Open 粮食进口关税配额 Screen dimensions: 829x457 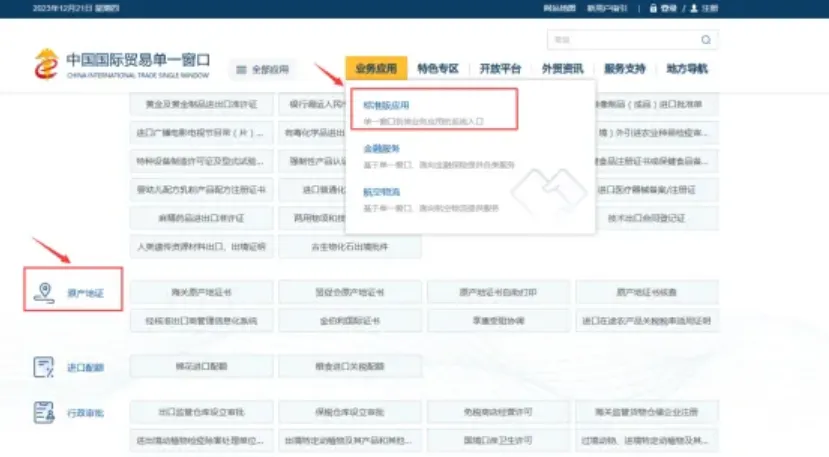coord(350,366)
